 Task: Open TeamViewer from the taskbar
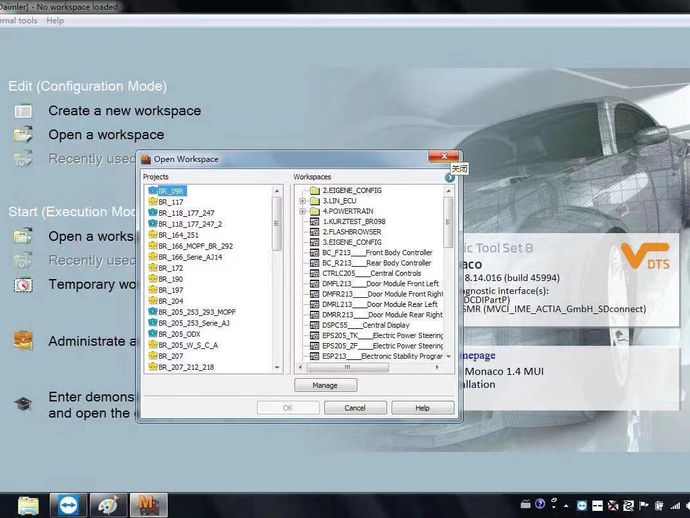coord(68,505)
